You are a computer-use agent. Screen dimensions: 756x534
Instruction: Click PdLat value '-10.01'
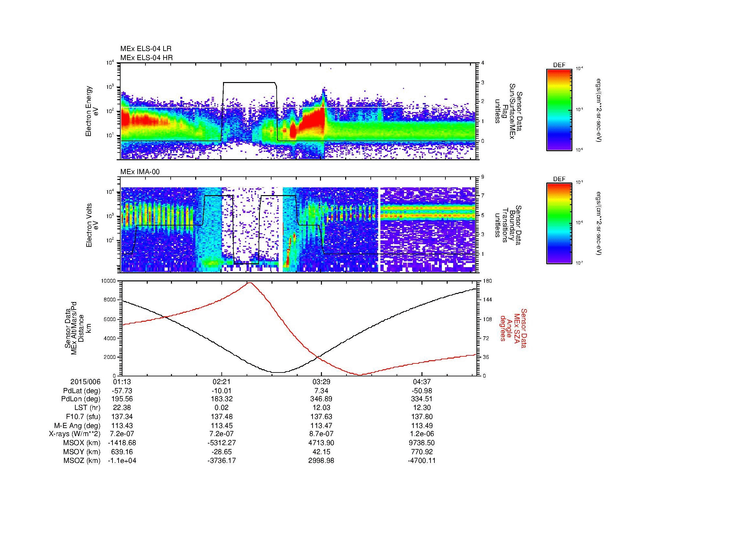[222, 391]
